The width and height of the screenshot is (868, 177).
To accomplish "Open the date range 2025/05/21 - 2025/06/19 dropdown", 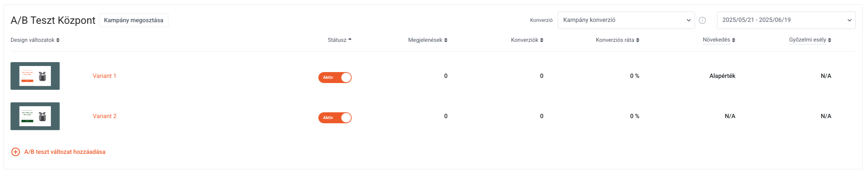I will click(786, 20).
